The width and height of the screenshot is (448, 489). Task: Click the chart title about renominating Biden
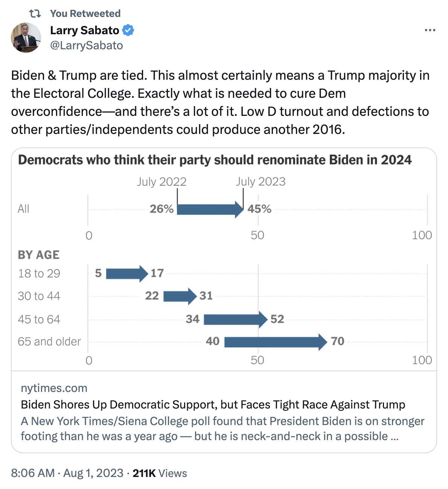pos(215,160)
